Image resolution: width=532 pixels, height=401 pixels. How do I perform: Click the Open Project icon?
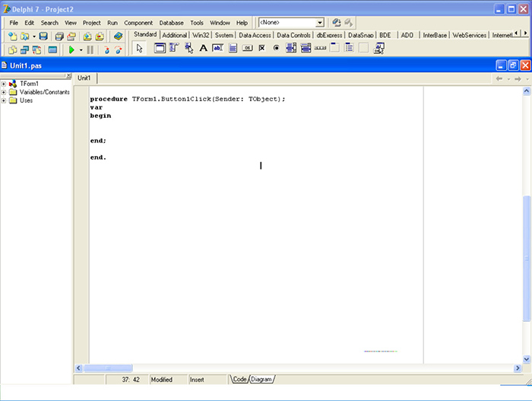coord(71,36)
